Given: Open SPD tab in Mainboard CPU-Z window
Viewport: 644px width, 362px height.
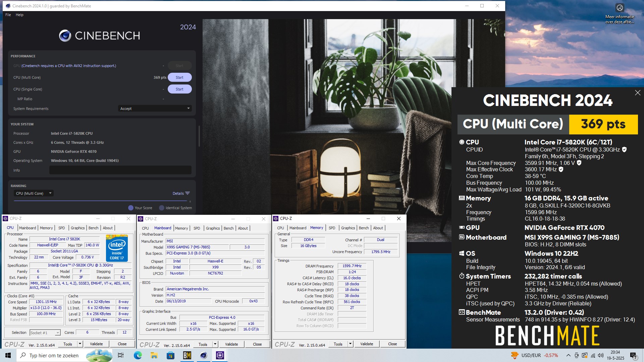Looking at the screenshot, I should 197,228.
